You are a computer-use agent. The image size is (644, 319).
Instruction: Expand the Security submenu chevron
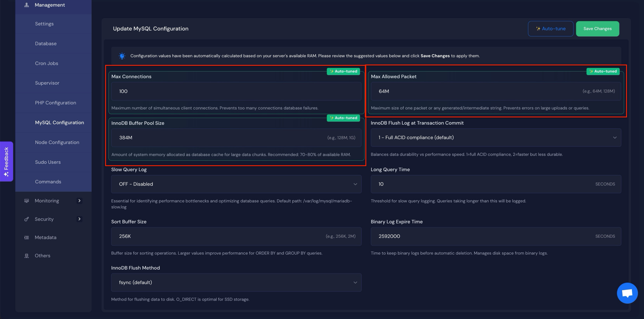pyautogui.click(x=79, y=219)
